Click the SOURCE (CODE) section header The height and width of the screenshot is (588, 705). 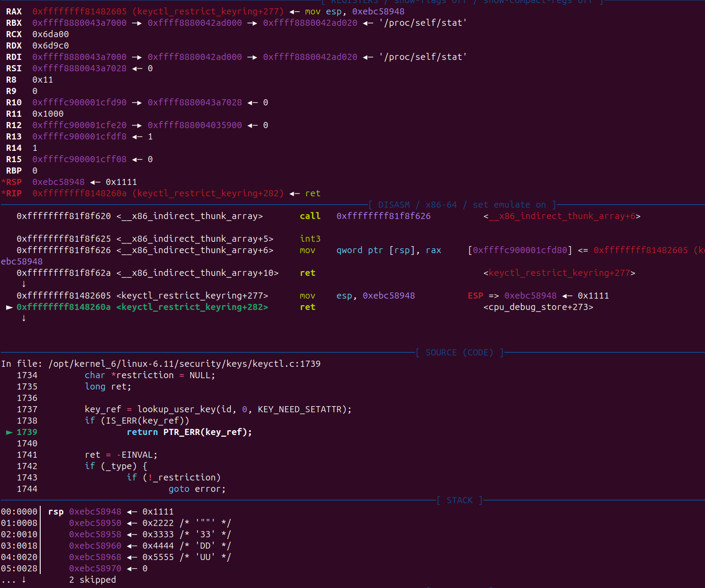point(459,352)
